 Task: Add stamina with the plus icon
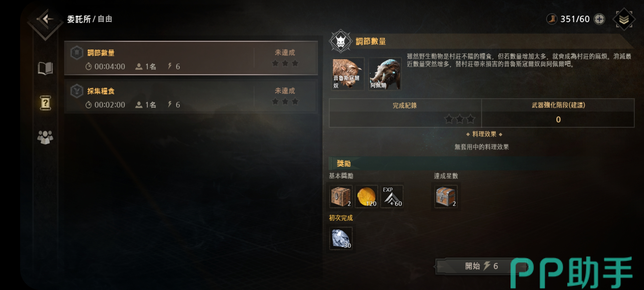click(599, 19)
